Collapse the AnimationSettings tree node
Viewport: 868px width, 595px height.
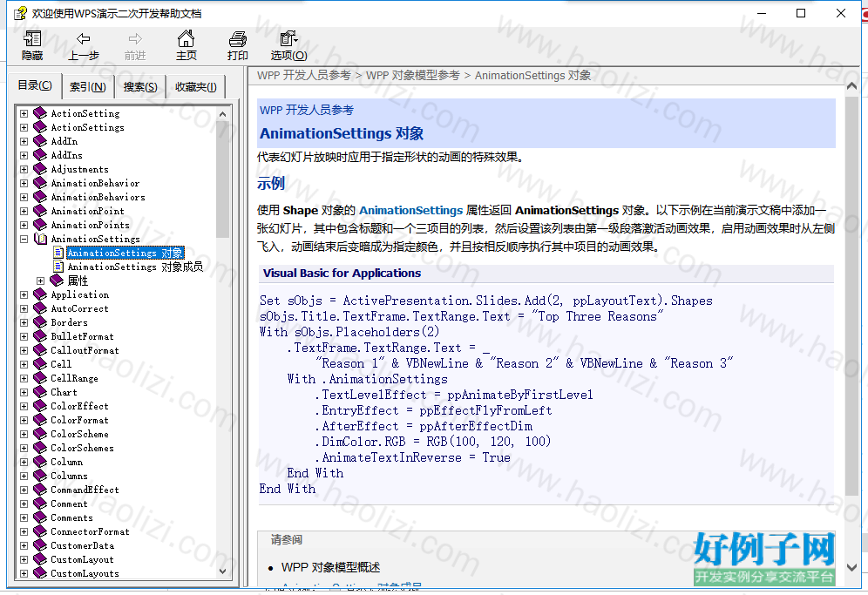pyautogui.click(x=24, y=239)
